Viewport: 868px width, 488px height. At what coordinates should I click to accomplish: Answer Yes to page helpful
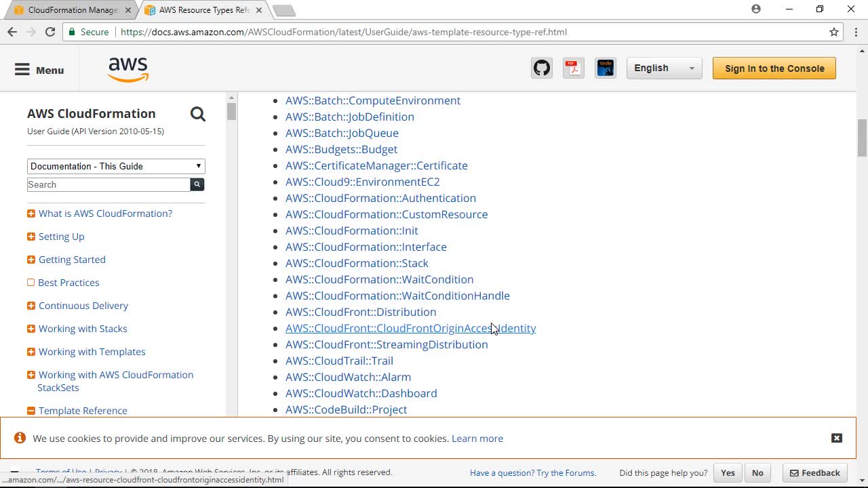point(728,473)
